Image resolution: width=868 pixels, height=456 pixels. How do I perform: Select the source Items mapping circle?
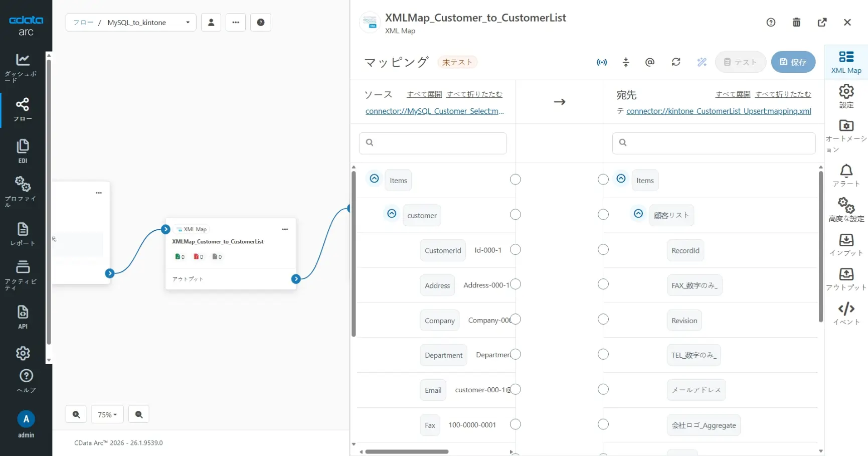(515, 180)
